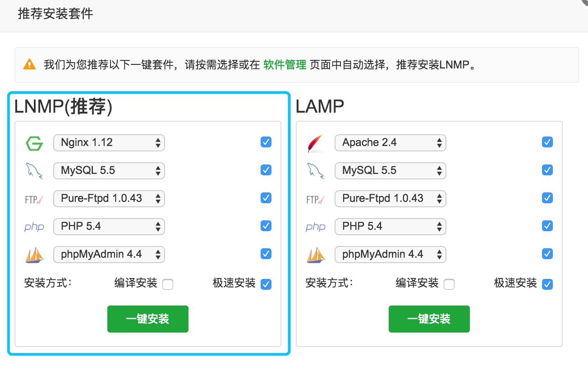Screen dimensions: 588x374
Task: Click the orange warning triangle icon
Action: 29,64
